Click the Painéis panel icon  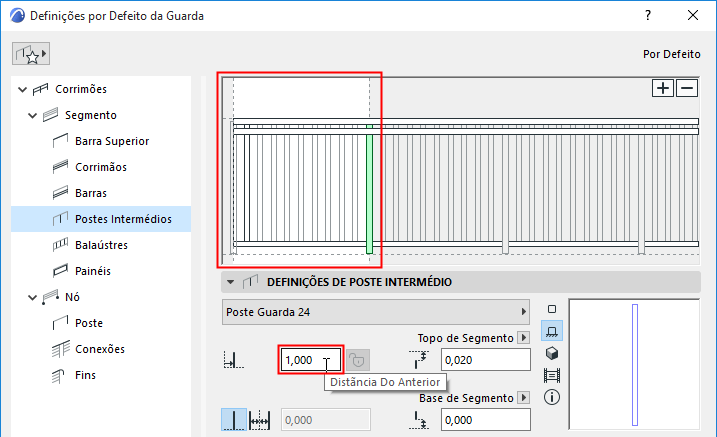60,271
